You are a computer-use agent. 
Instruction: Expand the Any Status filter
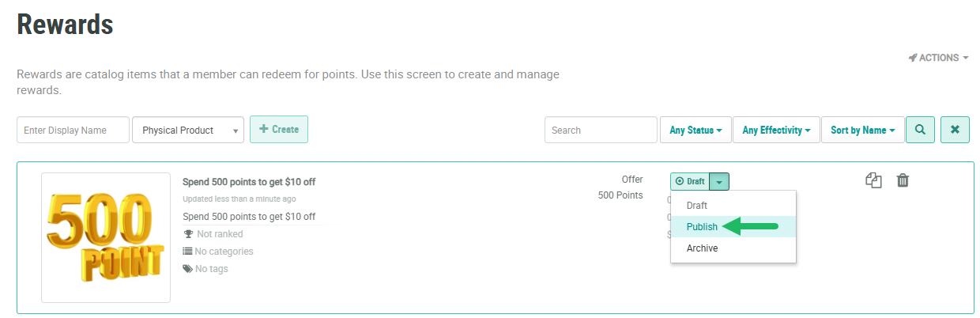[x=695, y=131]
